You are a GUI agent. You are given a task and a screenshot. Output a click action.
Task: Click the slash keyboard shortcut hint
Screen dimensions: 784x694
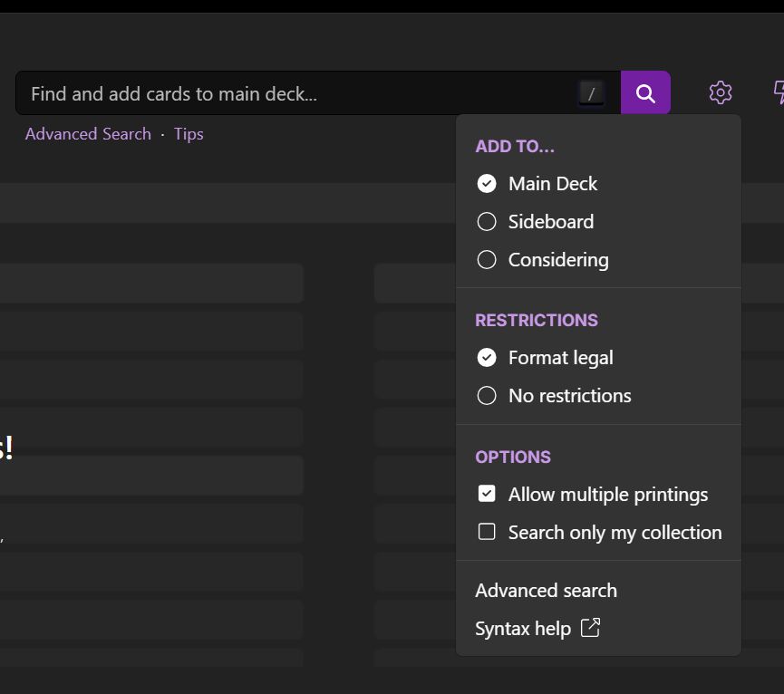point(591,93)
